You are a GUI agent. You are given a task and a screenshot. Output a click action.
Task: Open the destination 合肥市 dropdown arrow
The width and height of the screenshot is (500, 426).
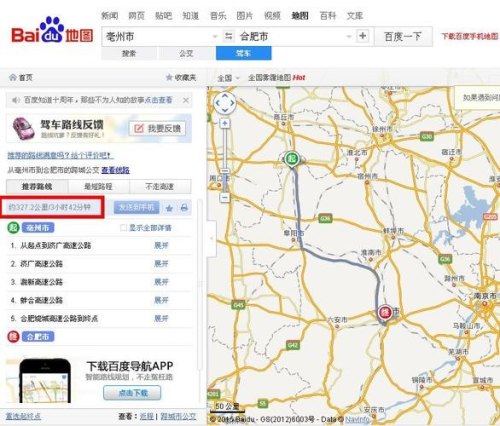tap(349, 36)
